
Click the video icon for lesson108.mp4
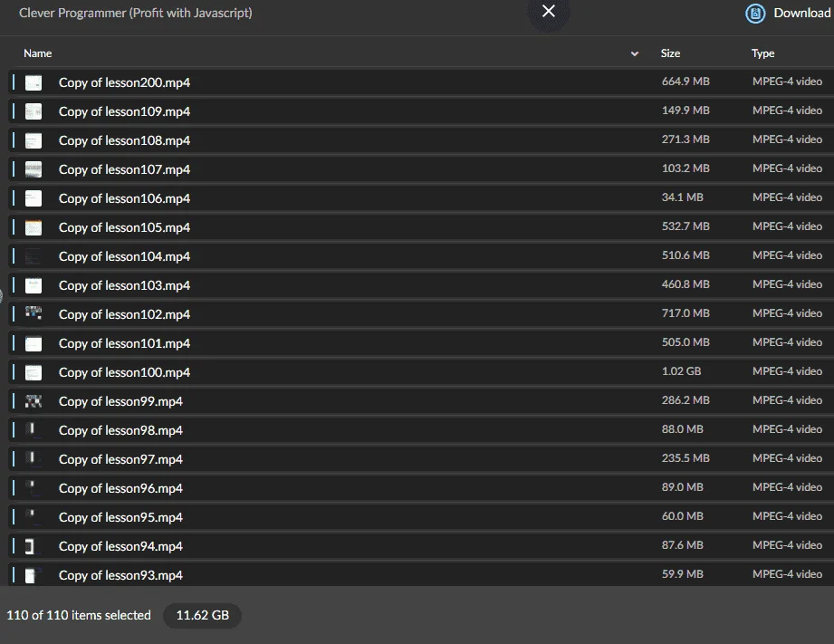(x=34, y=140)
